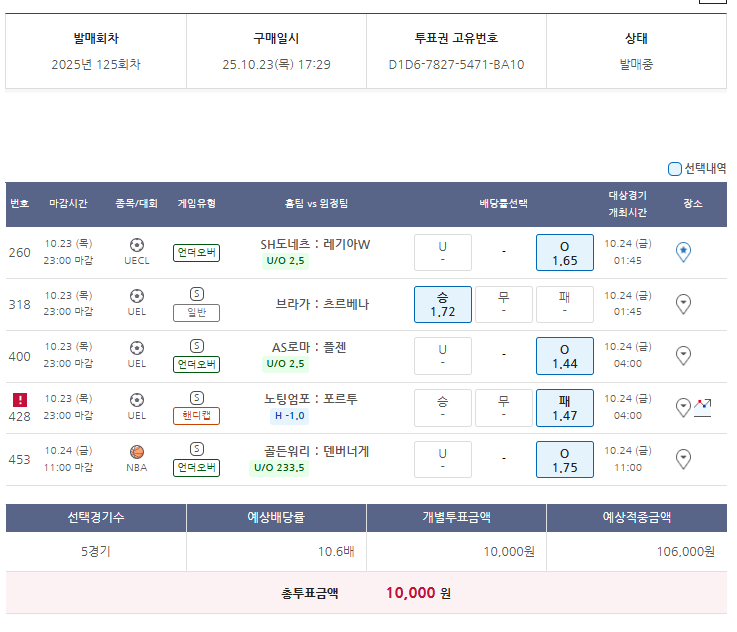The height and width of the screenshot is (632, 737).
Task: Click the 일반 game type badge in row 318
Action: 196,312
